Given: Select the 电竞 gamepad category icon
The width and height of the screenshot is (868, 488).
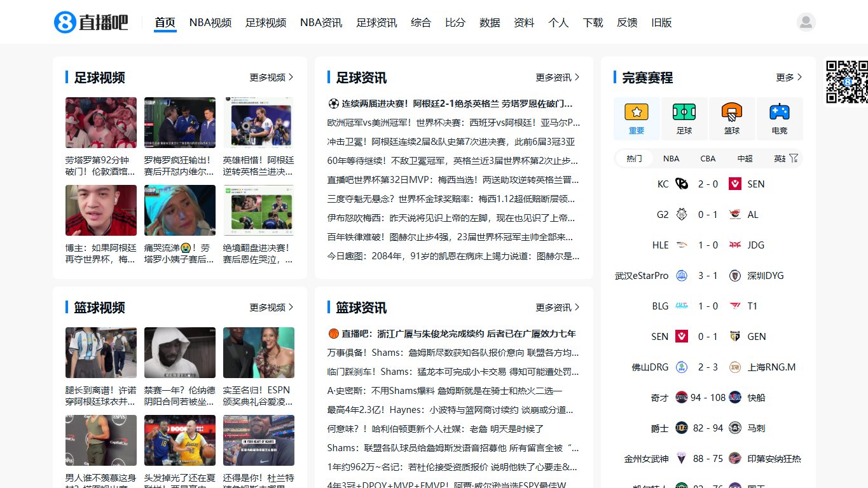Looking at the screenshot, I should coord(780,112).
